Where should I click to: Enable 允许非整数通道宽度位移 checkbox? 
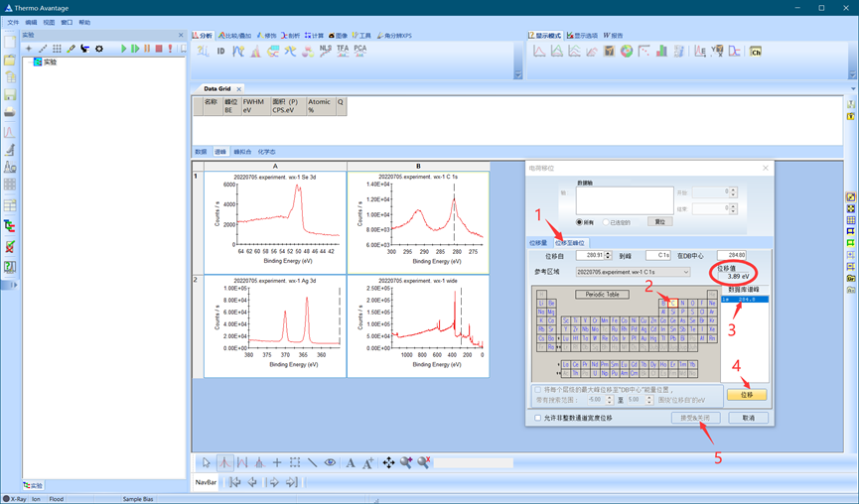538,418
